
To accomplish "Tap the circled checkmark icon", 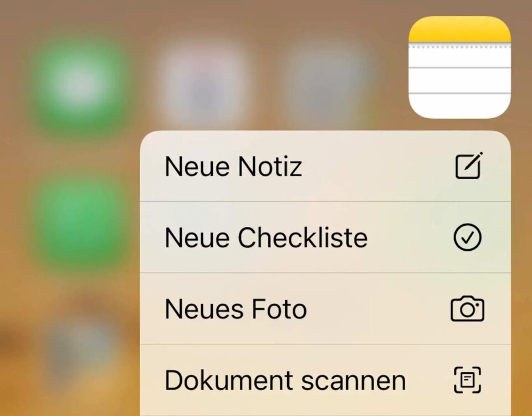I will pyautogui.click(x=468, y=237).
